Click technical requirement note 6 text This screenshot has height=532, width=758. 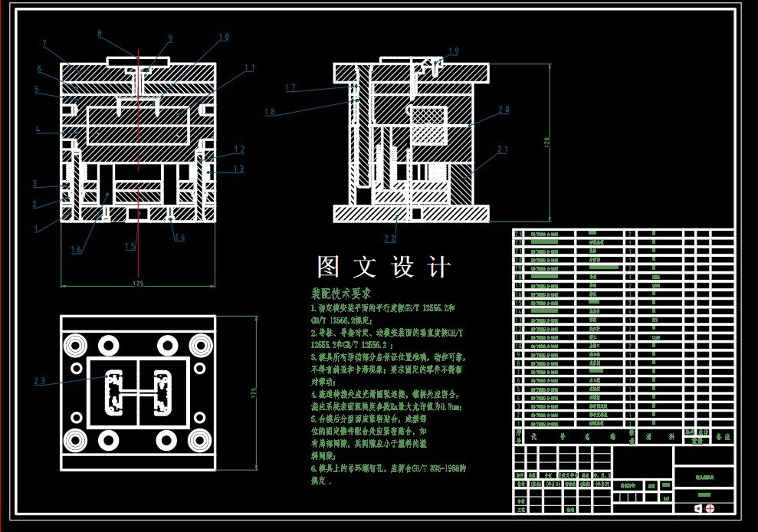click(x=388, y=475)
